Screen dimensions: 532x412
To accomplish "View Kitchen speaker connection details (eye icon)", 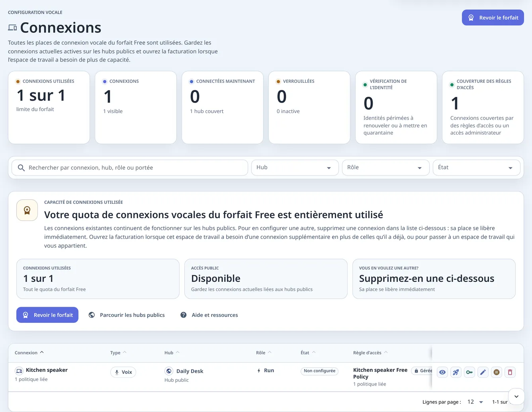I will 442,372.
